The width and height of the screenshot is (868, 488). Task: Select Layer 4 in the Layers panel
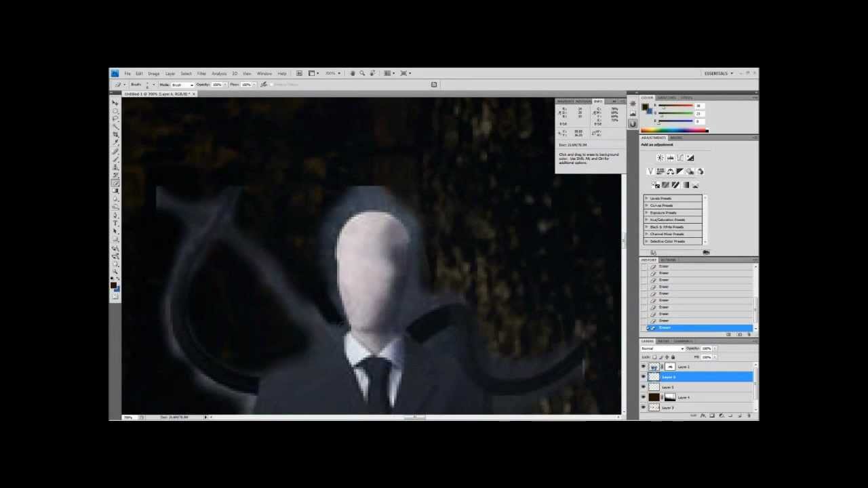[697, 397]
